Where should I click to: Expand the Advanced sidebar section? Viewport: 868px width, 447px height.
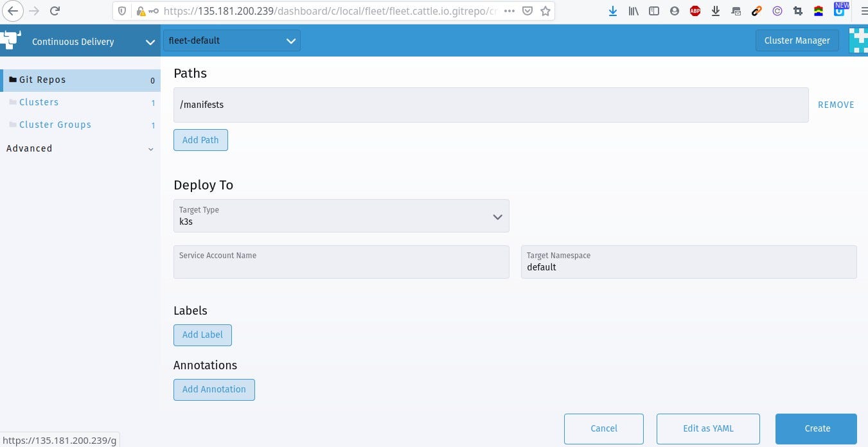pos(80,148)
